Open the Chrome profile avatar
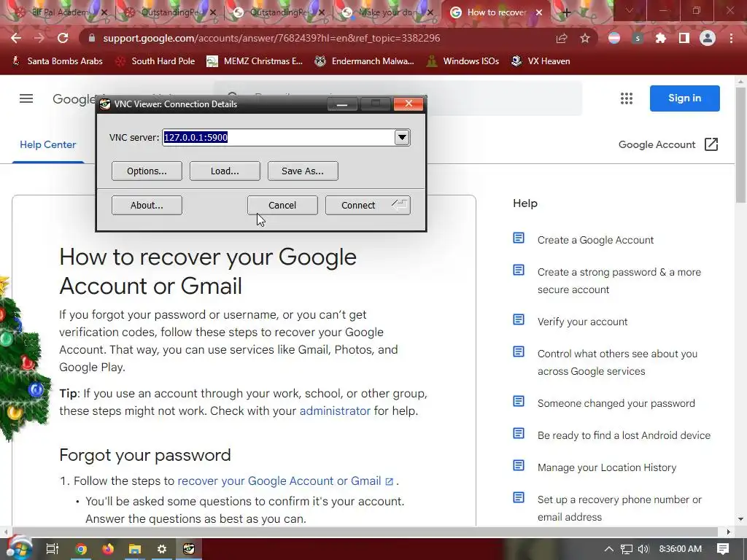 (708, 38)
